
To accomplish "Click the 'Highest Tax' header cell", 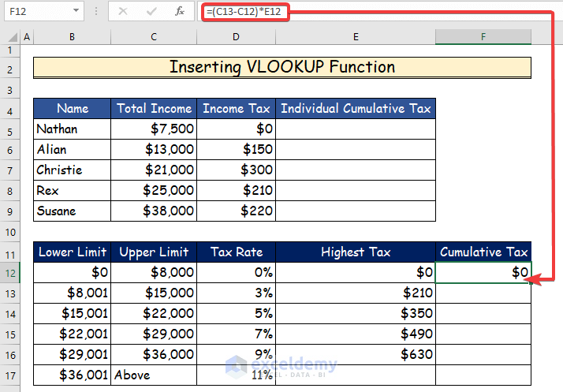I will 356,252.
